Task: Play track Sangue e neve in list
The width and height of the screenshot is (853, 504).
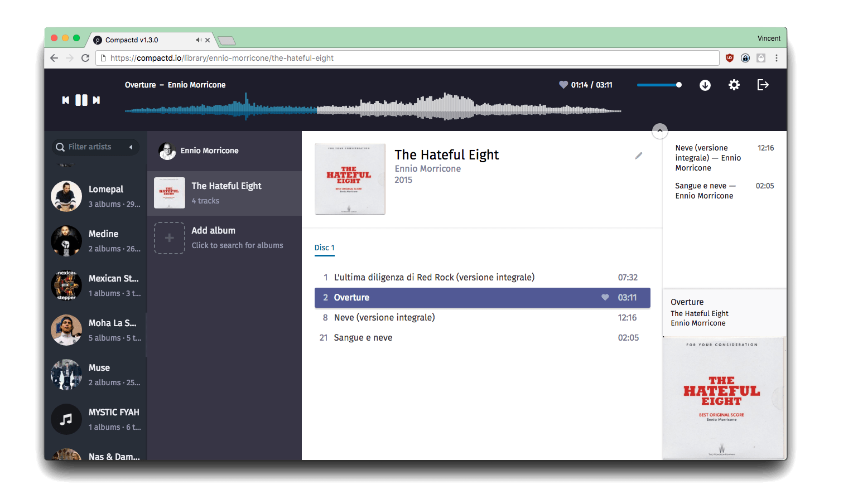Action: pyautogui.click(x=483, y=337)
